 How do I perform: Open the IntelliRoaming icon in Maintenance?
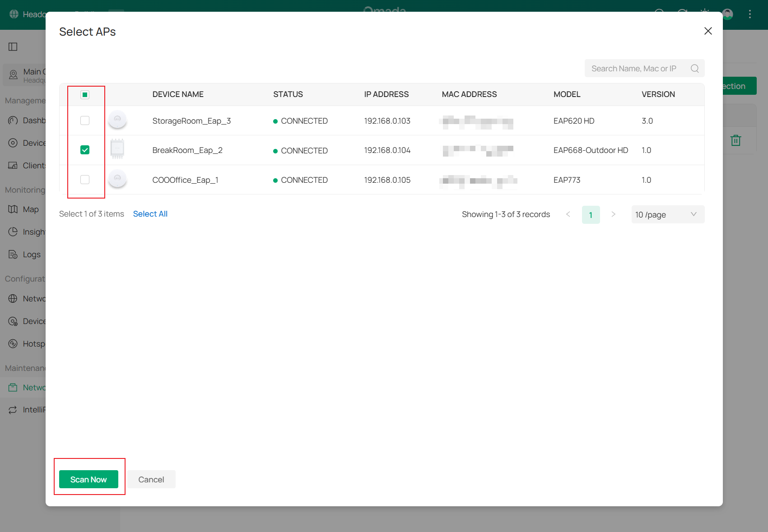[12, 409]
